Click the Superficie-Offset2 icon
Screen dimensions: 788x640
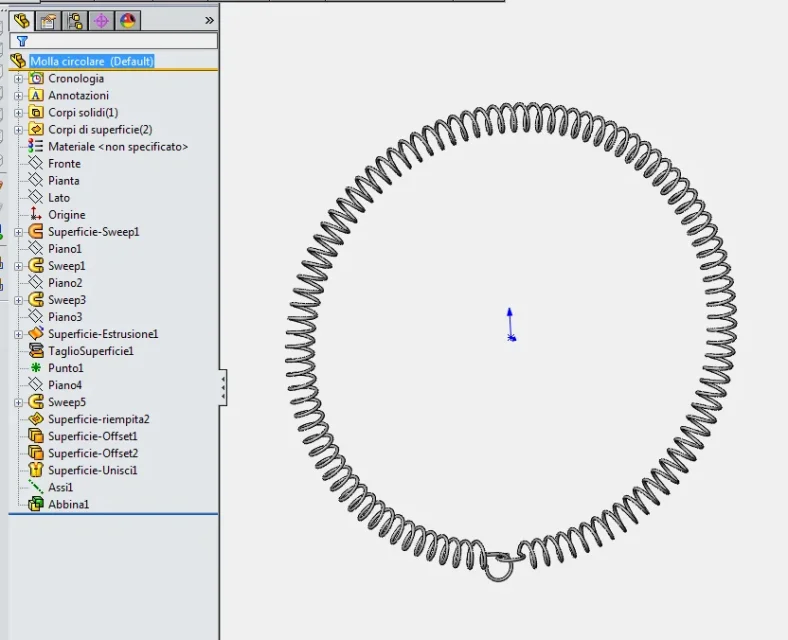point(36,453)
